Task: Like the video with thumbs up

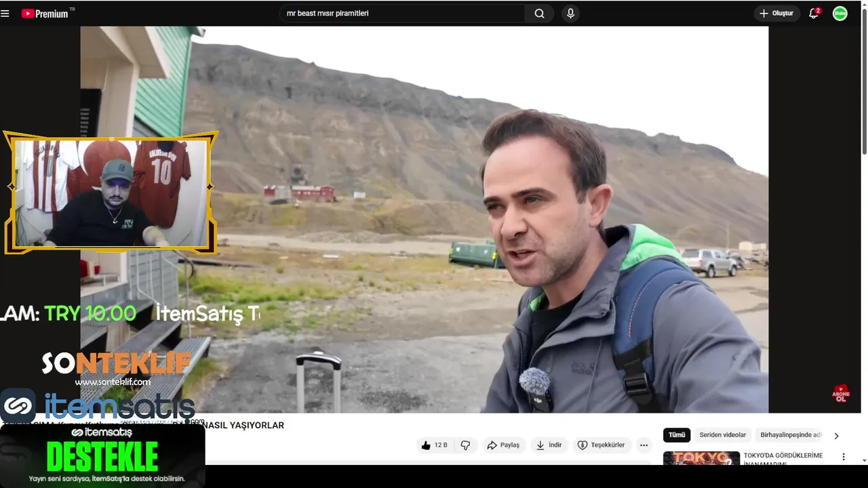Action: pyautogui.click(x=434, y=445)
